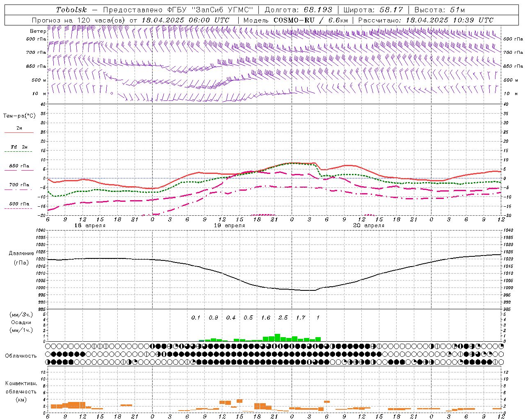This screenshot has width=525, height=420.
Task: Click the "Широта: 58.17" value
Action: [x=373, y=10]
